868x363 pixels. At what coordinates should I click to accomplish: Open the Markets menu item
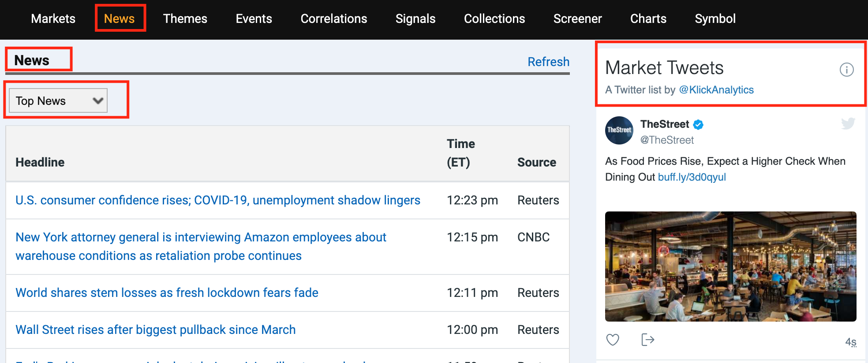(x=53, y=19)
